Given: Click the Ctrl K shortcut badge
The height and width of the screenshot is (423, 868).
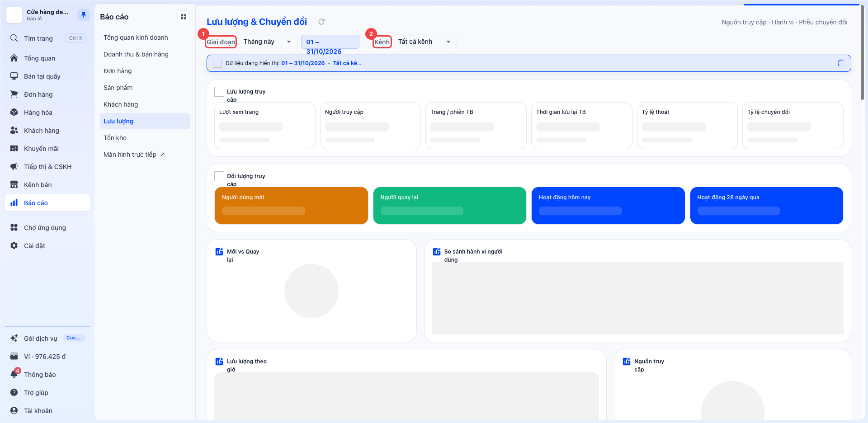Looking at the screenshot, I should (x=75, y=38).
